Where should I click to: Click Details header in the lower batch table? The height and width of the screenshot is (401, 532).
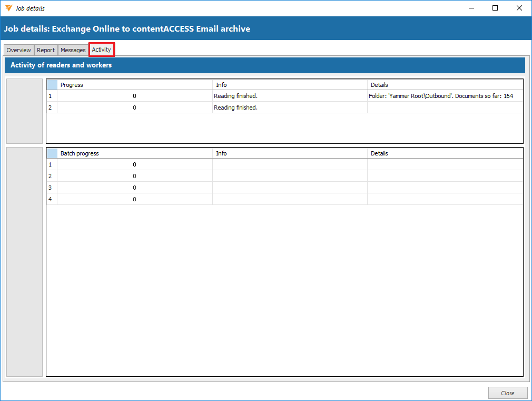click(445, 153)
